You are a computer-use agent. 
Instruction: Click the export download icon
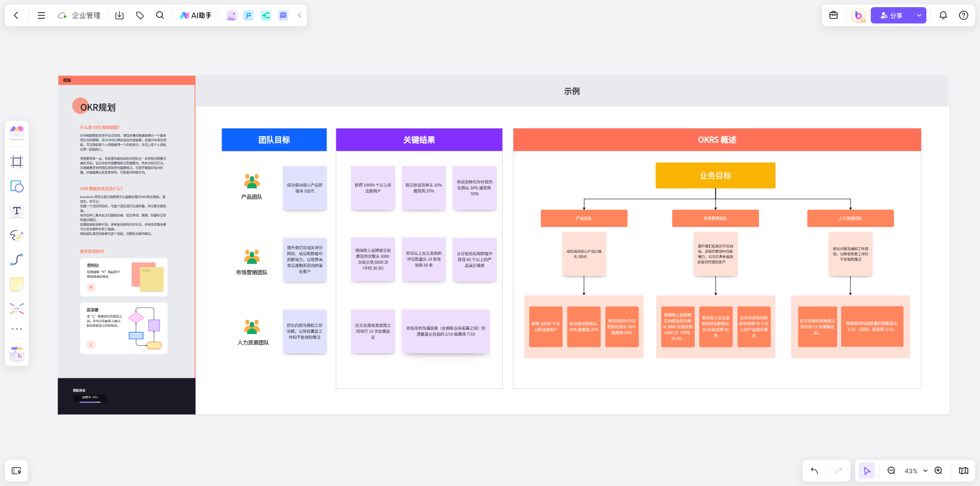[119, 15]
